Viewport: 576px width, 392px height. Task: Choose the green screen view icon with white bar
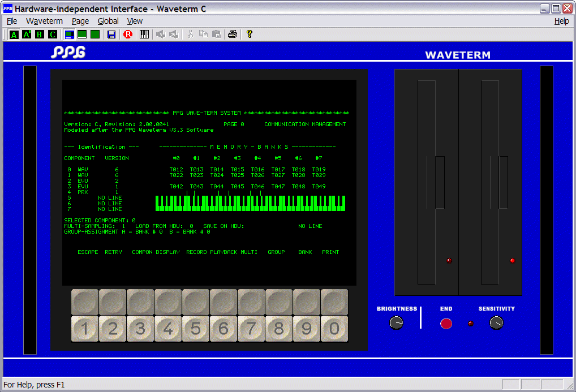pos(82,35)
